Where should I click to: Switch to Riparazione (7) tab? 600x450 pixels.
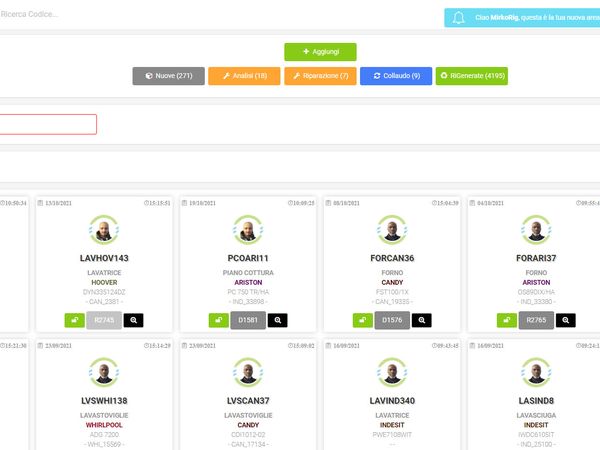click(320, 76)
